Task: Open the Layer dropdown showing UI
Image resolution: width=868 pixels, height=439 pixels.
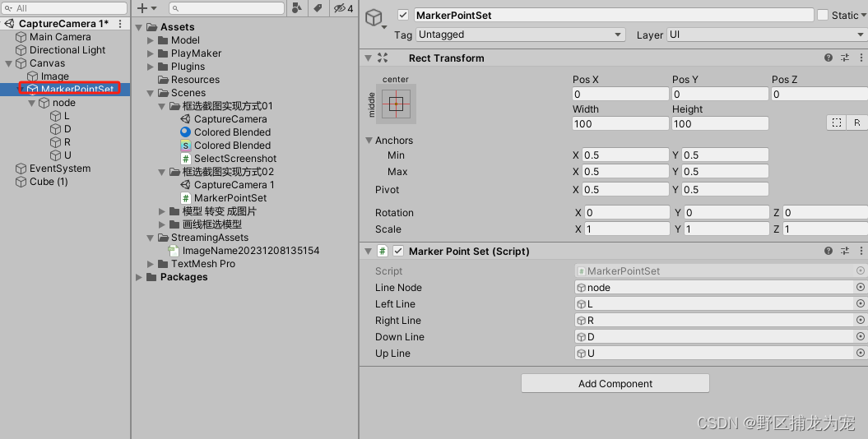Action: (x=766, y=35)
